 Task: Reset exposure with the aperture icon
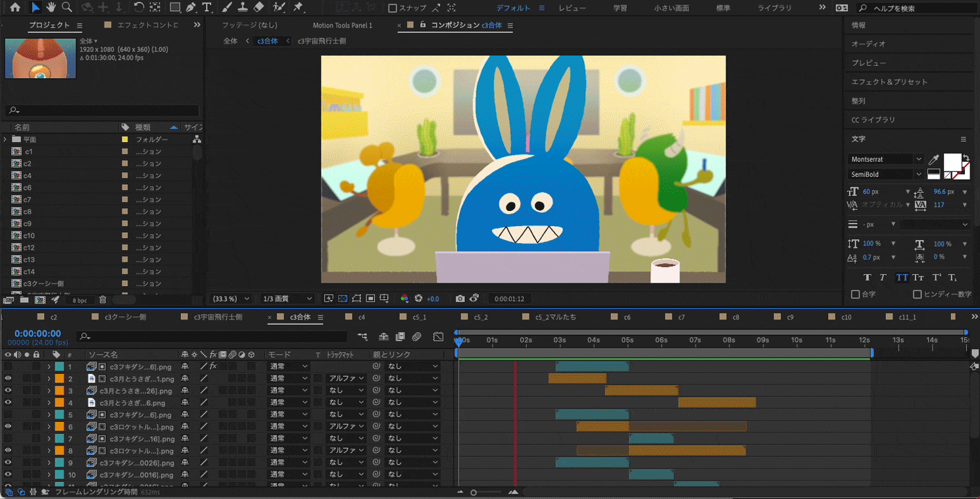[x=418, y=298]
